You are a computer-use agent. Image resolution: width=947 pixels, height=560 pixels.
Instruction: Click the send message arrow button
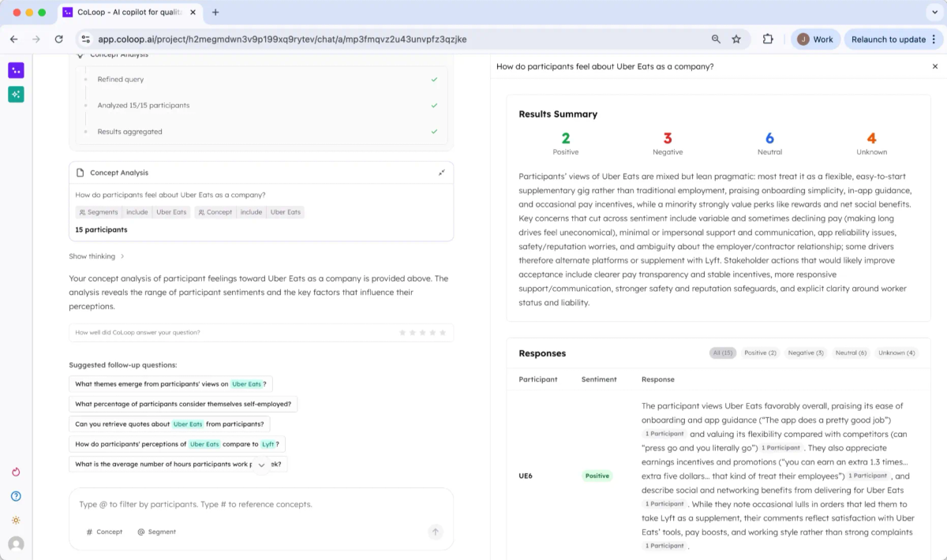435,532
